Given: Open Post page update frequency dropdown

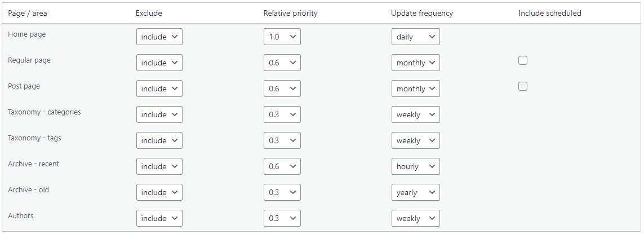Looking at the screenshot, I should coord(415,89).
